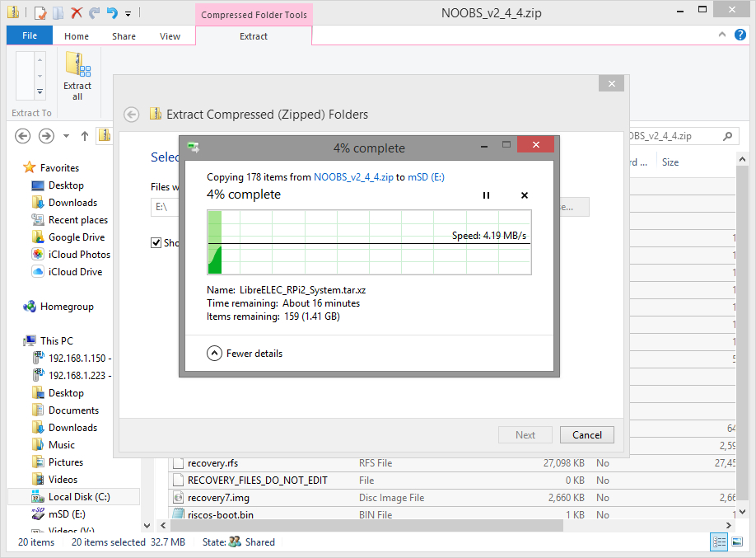The width and height of the screenshot is (756, 558).
Task: Select the recovery.rfs file
Action: [x=212, y=463]
